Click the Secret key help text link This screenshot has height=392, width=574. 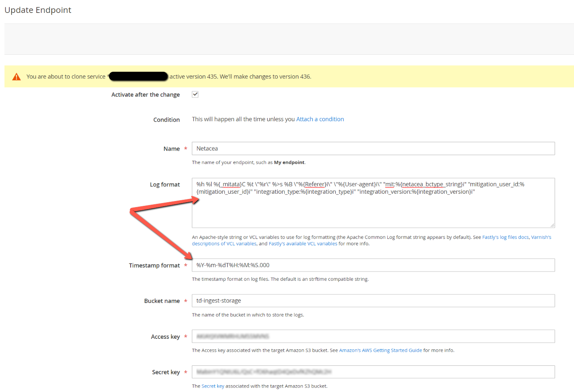point(212,386)
